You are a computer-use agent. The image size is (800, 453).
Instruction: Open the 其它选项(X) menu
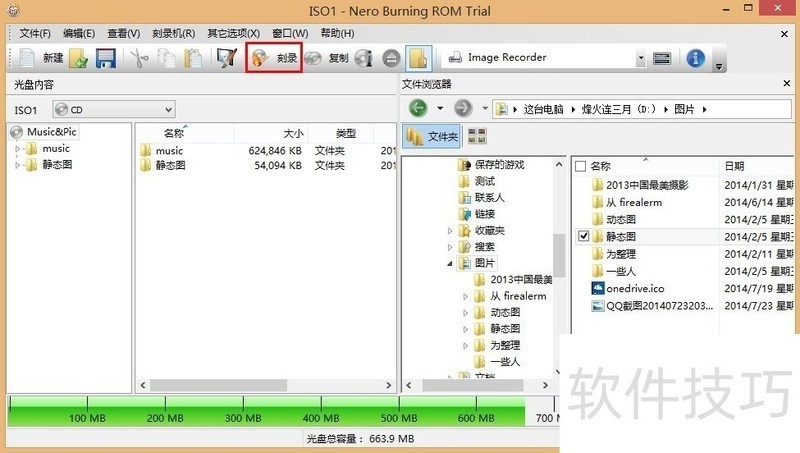click(x=233, y=33)
